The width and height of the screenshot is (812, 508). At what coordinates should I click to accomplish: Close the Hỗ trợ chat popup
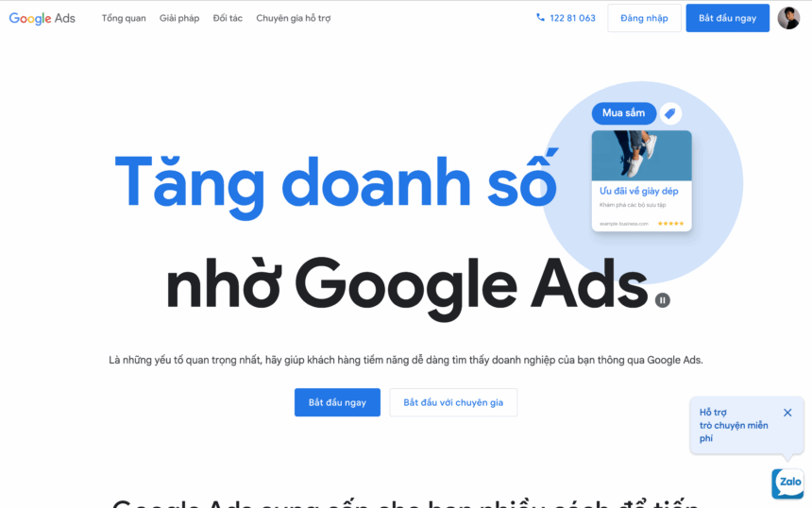click(x=787, y=413)
